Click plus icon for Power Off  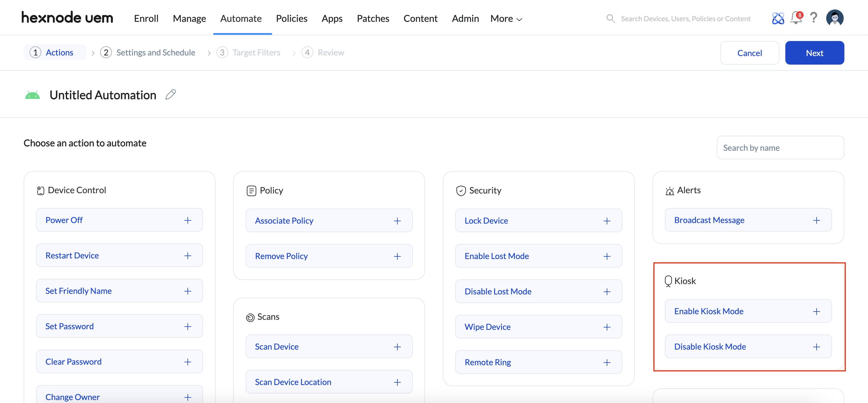tap(188, 220)
